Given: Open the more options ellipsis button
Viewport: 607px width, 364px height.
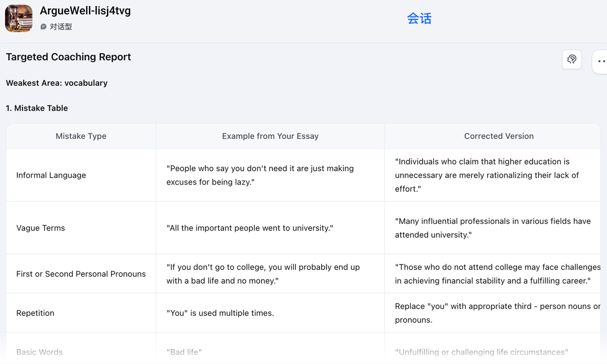Looking at the screenshot, I should [x=601, y=61].
